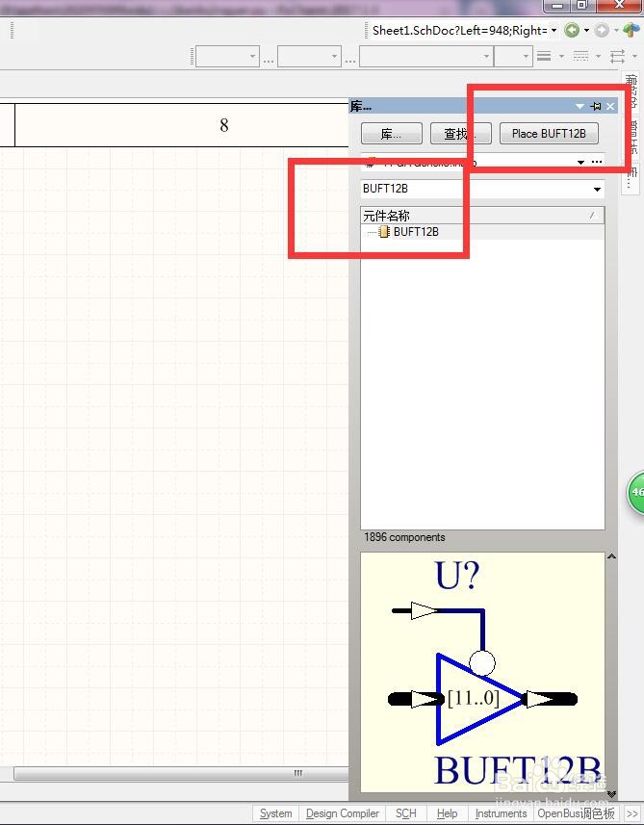644x825 pixels.
Task: Open the Design Compiler status bar menu
Action: (x=343, y=813)
